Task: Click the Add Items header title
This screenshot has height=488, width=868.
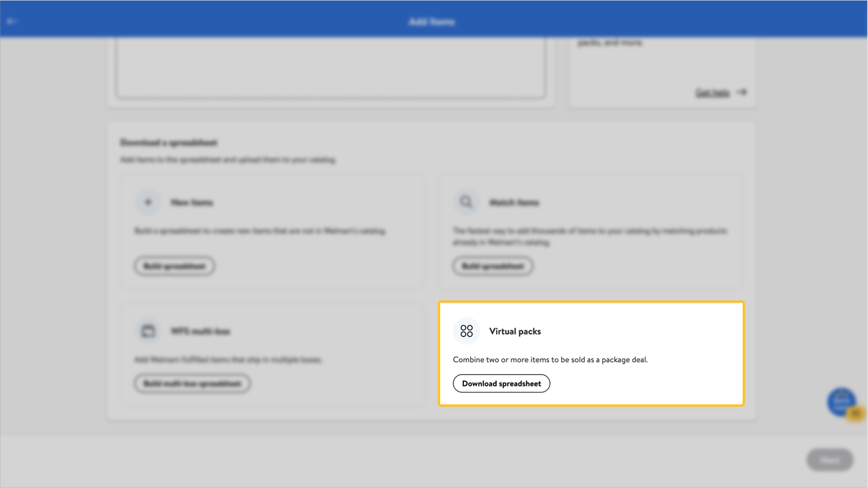Action: [x=432, y=22]
